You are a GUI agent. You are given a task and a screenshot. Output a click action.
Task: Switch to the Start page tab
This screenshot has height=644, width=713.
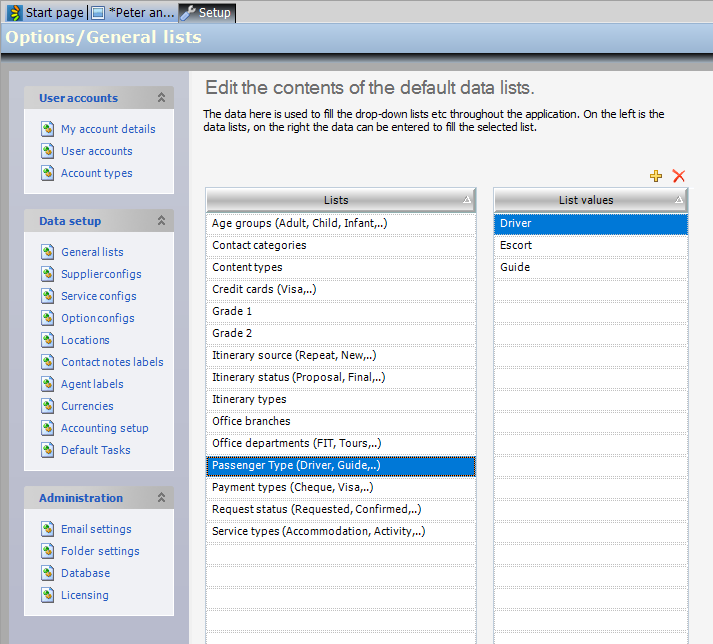[x=46, y=13]
